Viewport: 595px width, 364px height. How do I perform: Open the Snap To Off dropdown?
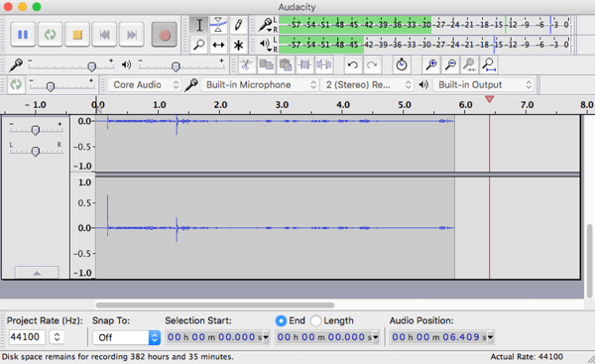[127, 337]
